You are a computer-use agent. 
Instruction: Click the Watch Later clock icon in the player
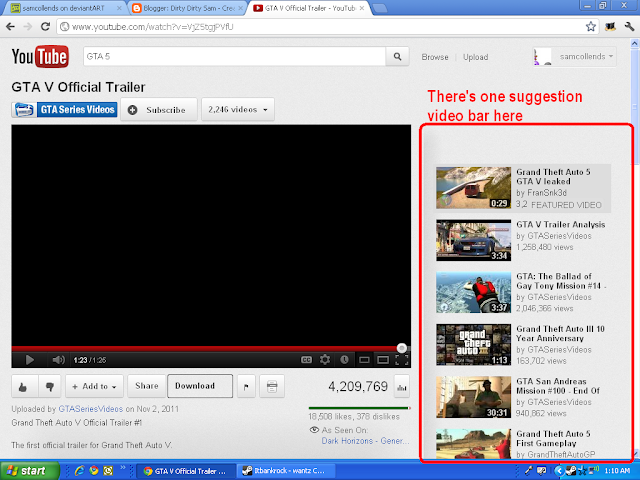pos(344,360)
